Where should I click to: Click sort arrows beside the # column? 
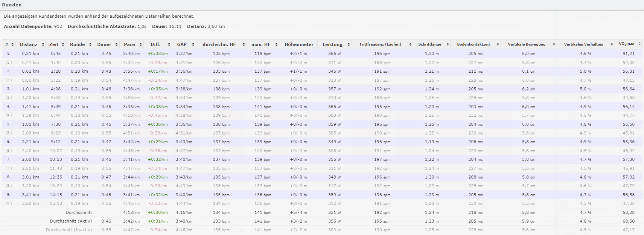point(12,44)
